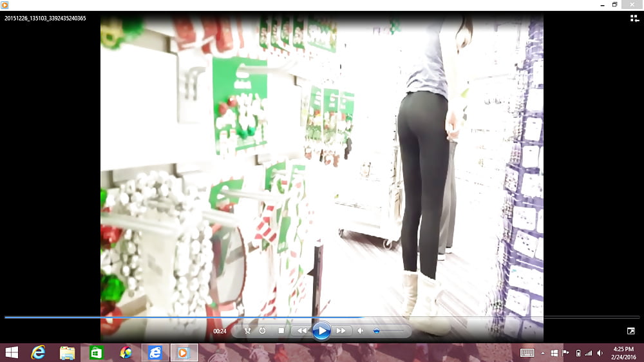Image resolution: width=644 pixels, height=362 pixels.
Task: Open the Windows Start button
Action: pos(12,352)
